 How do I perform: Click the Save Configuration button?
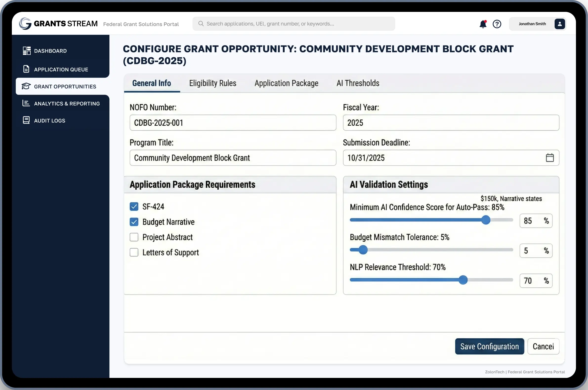[489, 346]
